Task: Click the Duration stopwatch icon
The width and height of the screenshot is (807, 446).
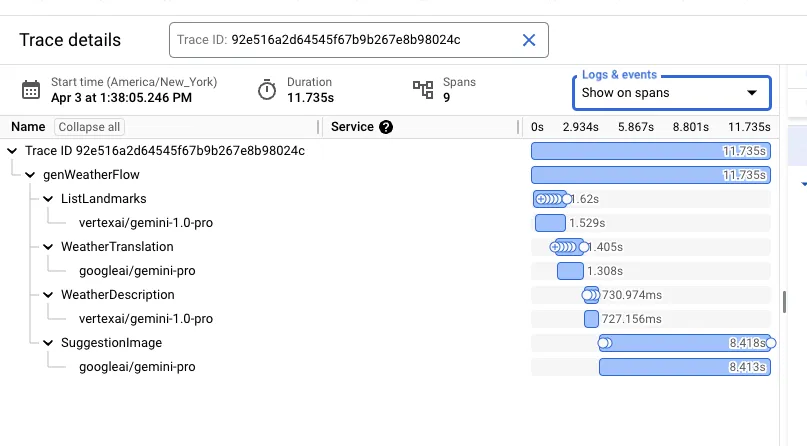Action: pyautogui.click(x=266, y=89)
